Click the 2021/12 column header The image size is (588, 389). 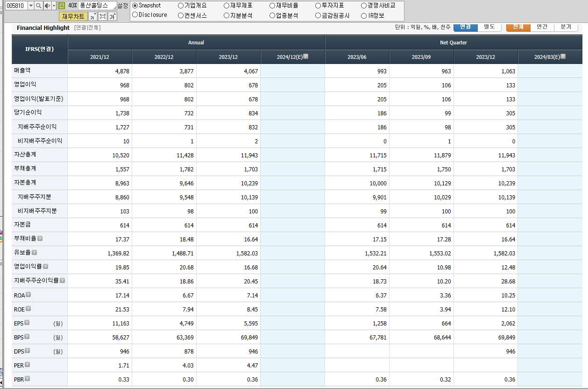tap(100, 57)
